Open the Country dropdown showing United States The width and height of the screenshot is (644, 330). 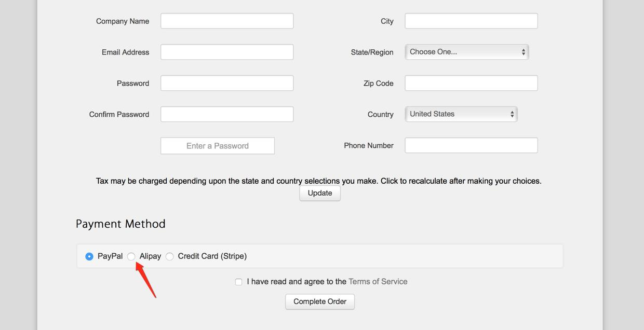click(x=461, y=114)
